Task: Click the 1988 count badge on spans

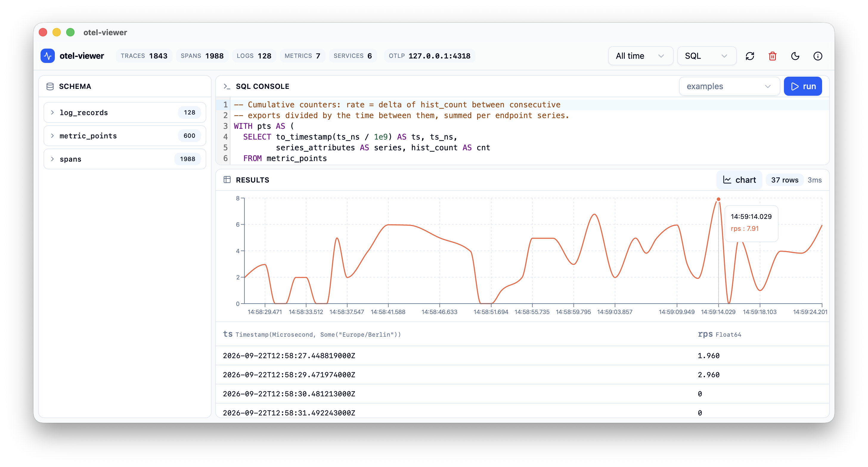Action: (x=187, y=159)
